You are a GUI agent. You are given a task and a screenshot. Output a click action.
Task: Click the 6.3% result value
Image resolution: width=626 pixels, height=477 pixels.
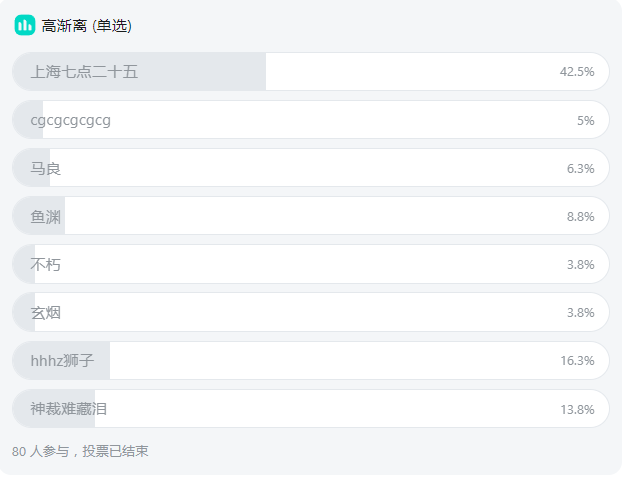coord(580,168)
